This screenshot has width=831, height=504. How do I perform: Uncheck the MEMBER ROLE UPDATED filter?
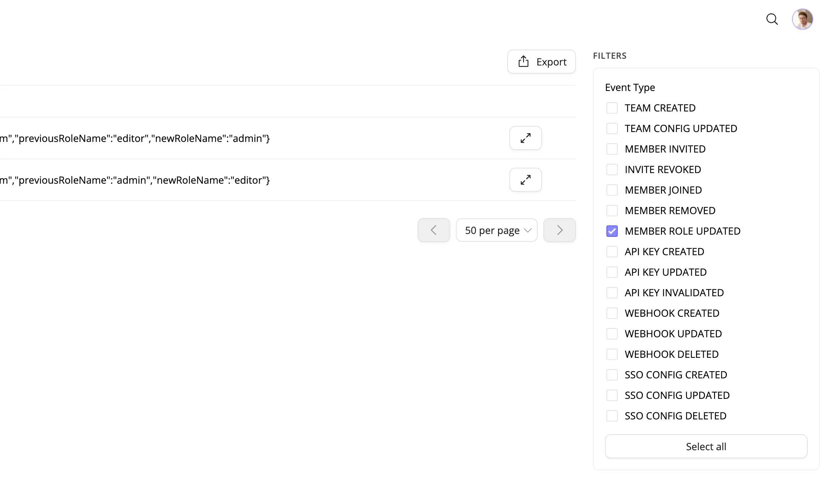click(x=612, y=231)
